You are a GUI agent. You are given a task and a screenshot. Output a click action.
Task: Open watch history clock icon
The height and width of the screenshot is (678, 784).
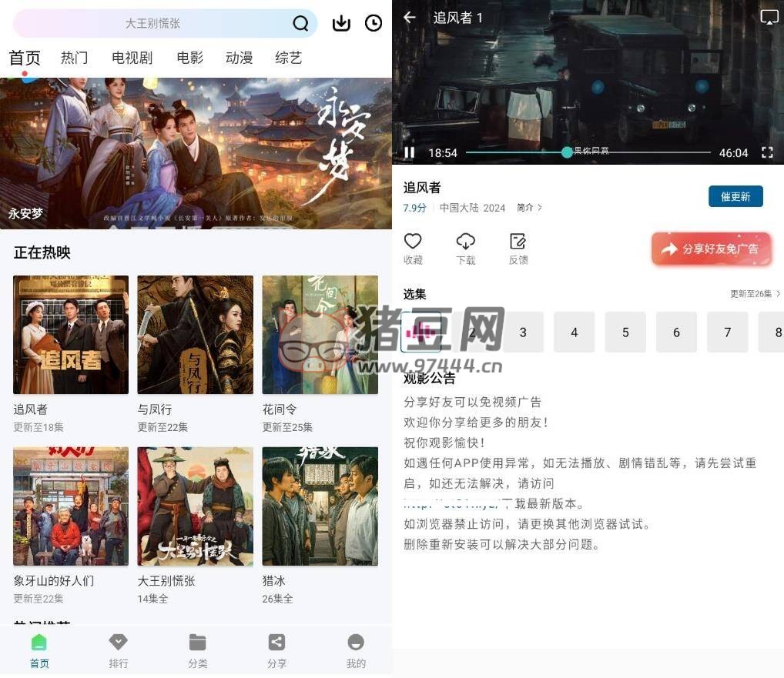374,24
